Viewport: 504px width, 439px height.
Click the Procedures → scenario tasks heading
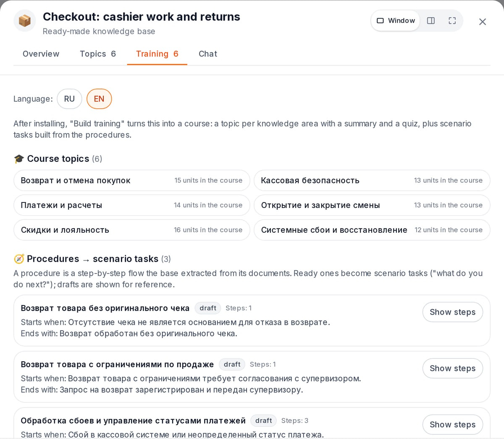point(92,259)
